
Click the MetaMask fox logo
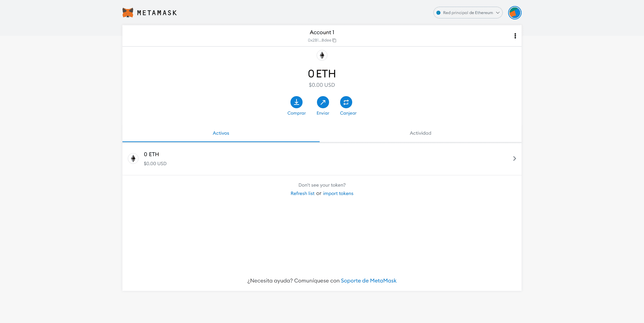pyautogui.click(x=128, y=13)
